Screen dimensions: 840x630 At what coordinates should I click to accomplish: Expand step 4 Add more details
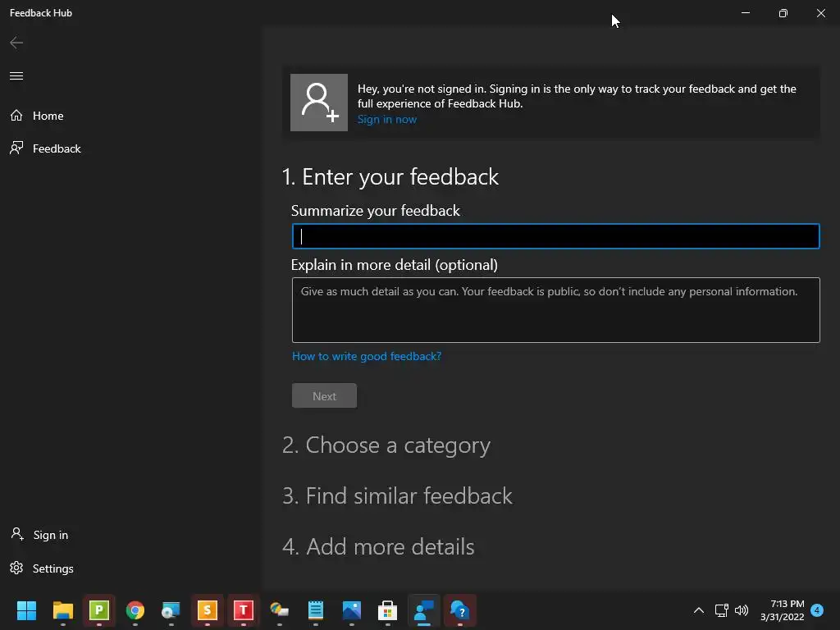378,547
